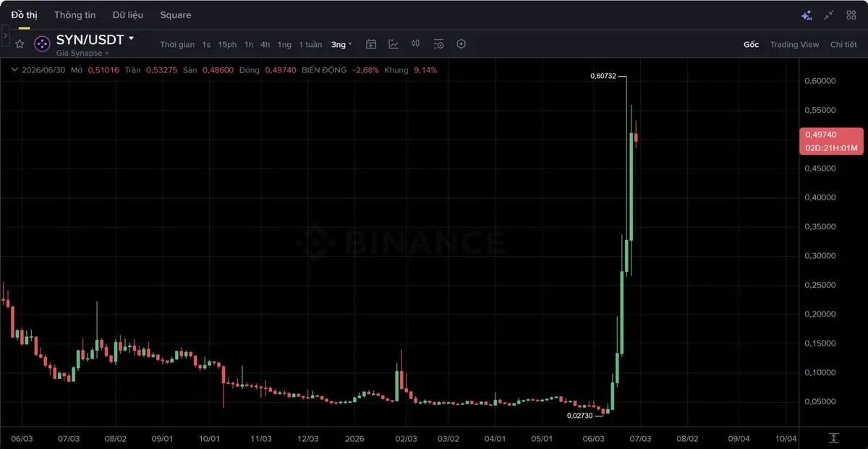Change chart type with candlestick icon
868x449 pixels.
[416, 44]
